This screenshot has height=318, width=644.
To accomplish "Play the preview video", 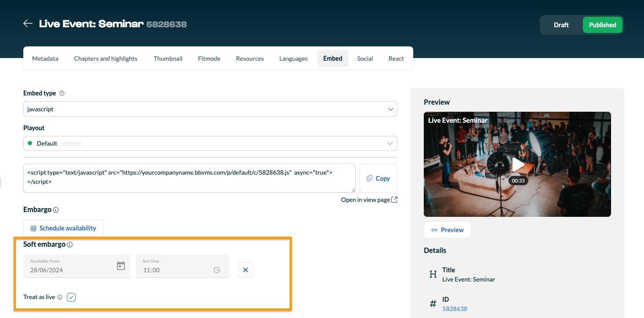I will [518, 164].
